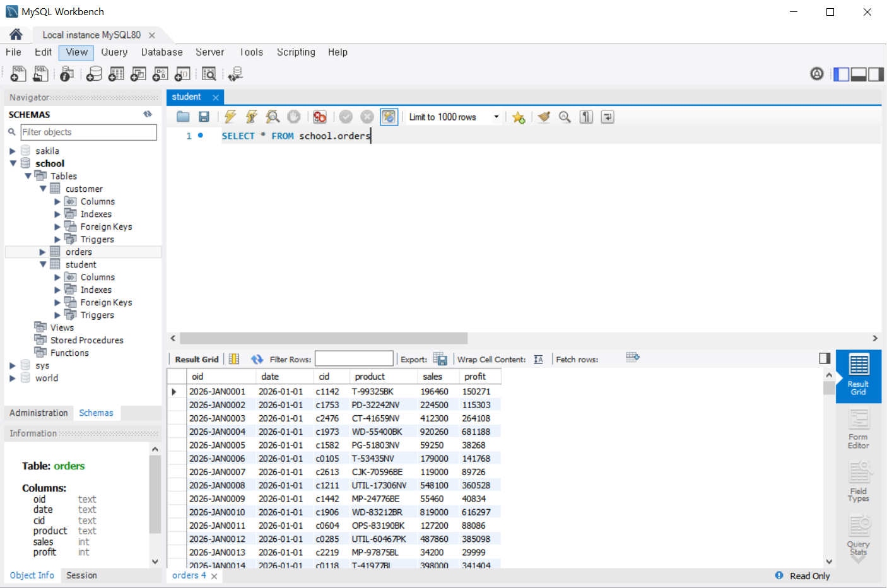
Task: Show the Result Grid view
Action: (x=858, y=376)
